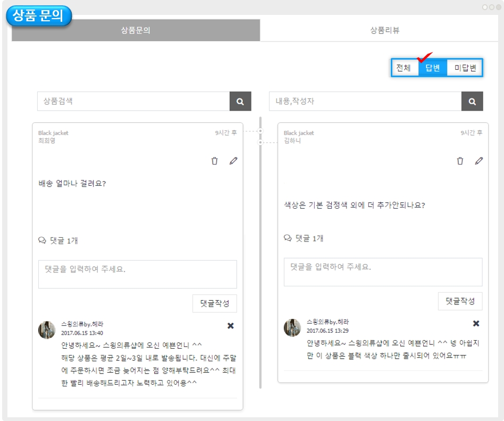Switch to the 상품리뷰 tab
The width and height of the screenshot is (504, 421).
coord(384,30)
